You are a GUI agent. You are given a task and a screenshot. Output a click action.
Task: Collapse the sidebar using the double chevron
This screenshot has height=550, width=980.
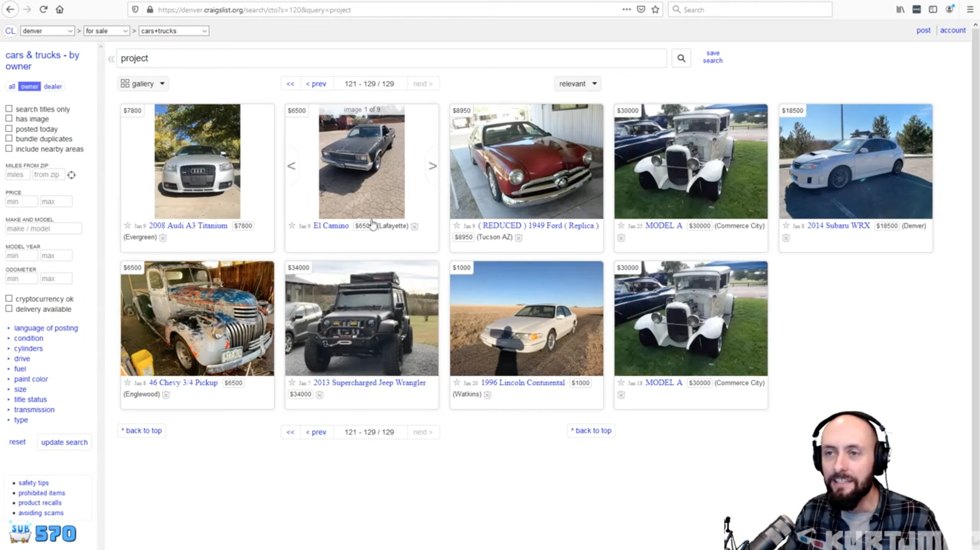tap(111, 59)
